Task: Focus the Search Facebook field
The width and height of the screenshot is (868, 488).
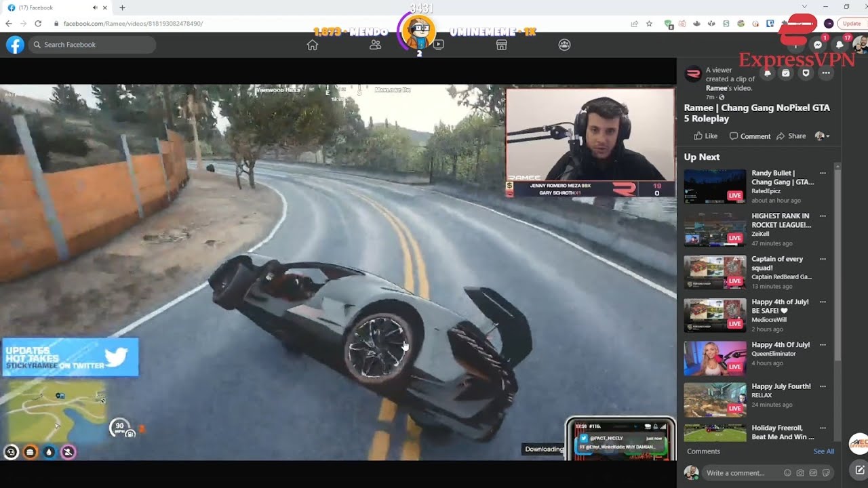Action: pos(92,45)
